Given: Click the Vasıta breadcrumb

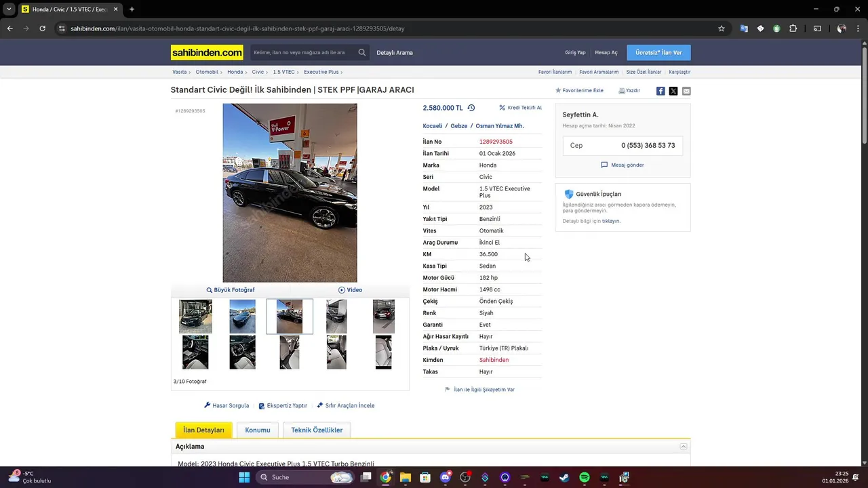Looking at the screenshot, I should pos(179,72).
